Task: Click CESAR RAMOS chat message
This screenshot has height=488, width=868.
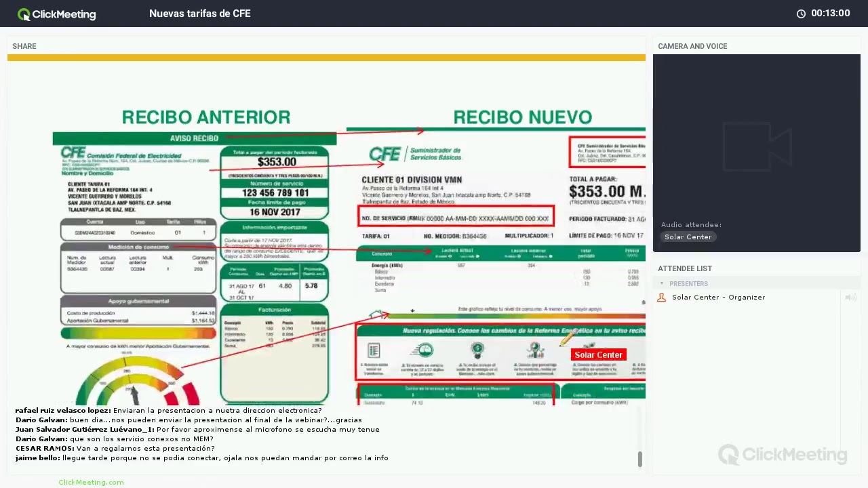Action: tap(115, 448)
